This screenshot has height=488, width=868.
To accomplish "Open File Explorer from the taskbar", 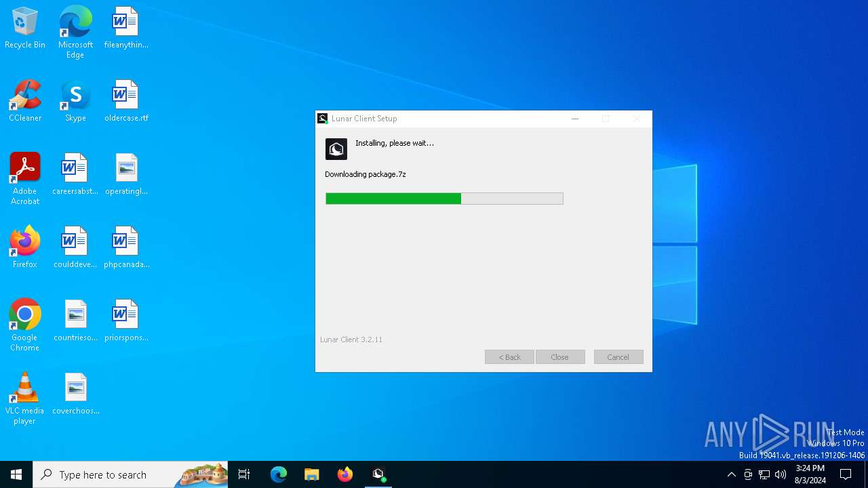I will tap(312, 474).
